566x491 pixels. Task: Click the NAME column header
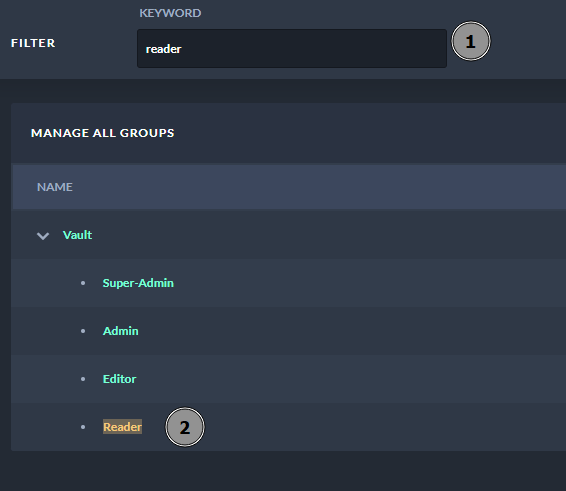click(x=55, y=187)
